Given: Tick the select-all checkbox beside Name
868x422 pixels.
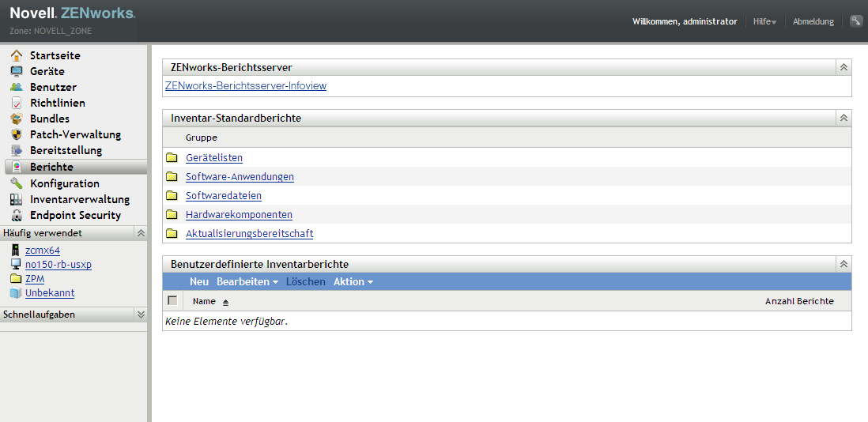Looking at the screenshot, I should pos(172,301).
